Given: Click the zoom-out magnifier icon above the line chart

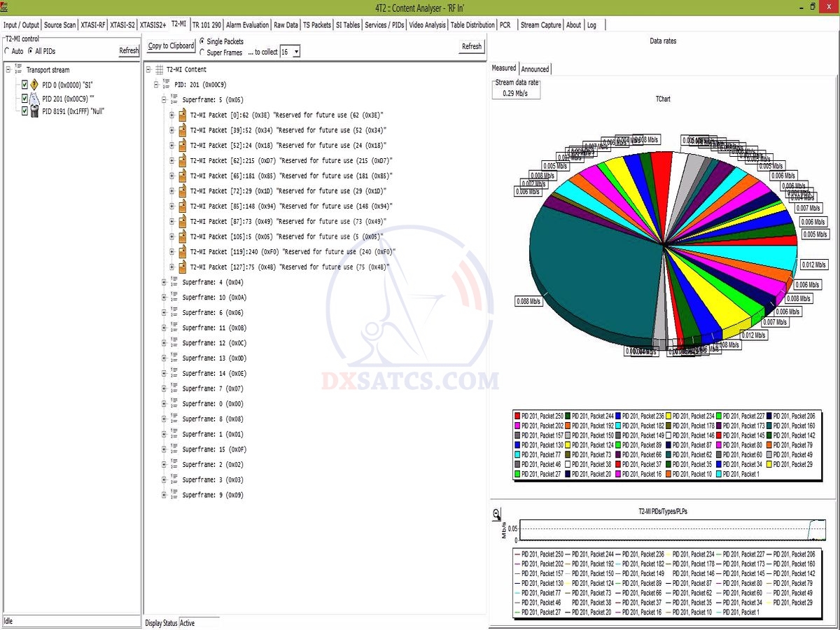Looking at the screenshot, I should click(x=497, y=514).
